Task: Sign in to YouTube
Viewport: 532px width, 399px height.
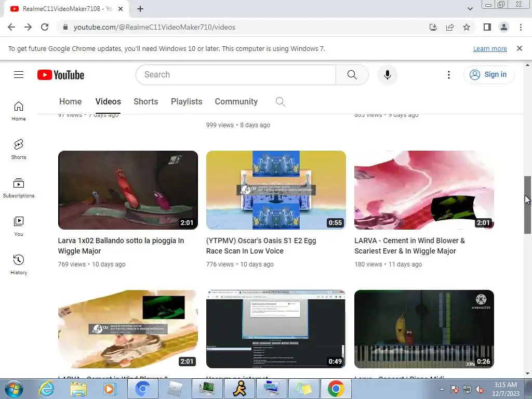Action: (488, 75)
